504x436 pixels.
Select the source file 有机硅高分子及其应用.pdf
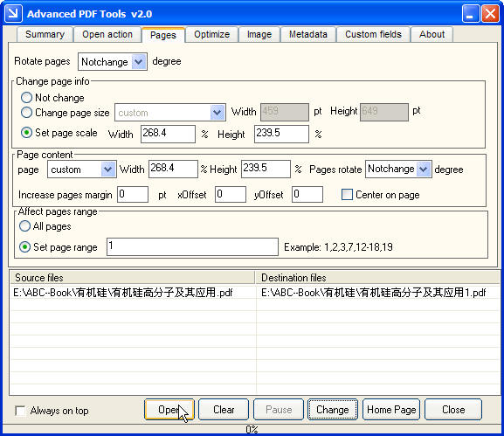coord(123,293)
